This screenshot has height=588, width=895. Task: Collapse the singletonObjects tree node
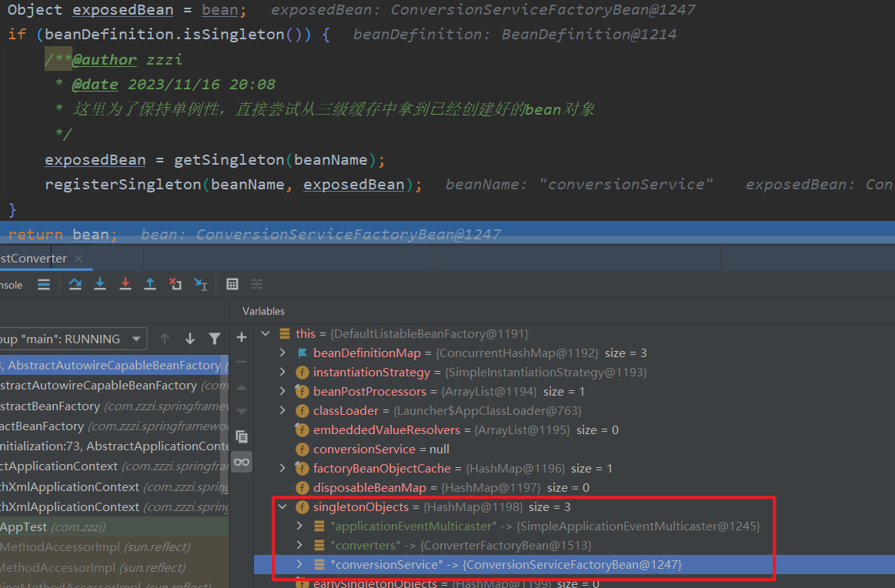coord(282,507)
